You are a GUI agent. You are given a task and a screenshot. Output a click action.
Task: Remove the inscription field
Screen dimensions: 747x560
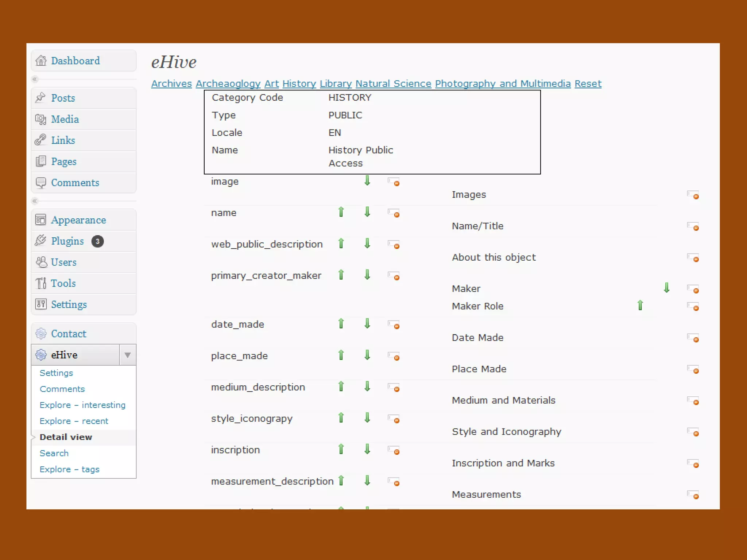pos(394,450)
